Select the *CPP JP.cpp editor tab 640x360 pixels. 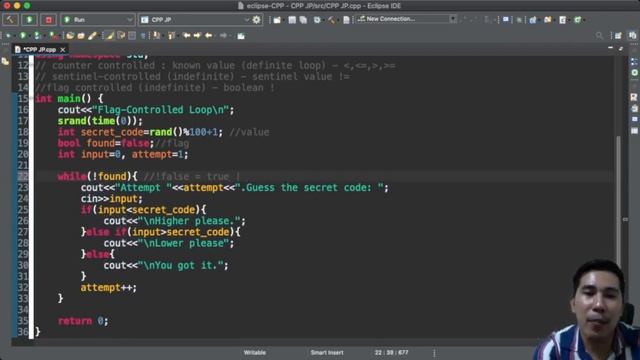40,49
